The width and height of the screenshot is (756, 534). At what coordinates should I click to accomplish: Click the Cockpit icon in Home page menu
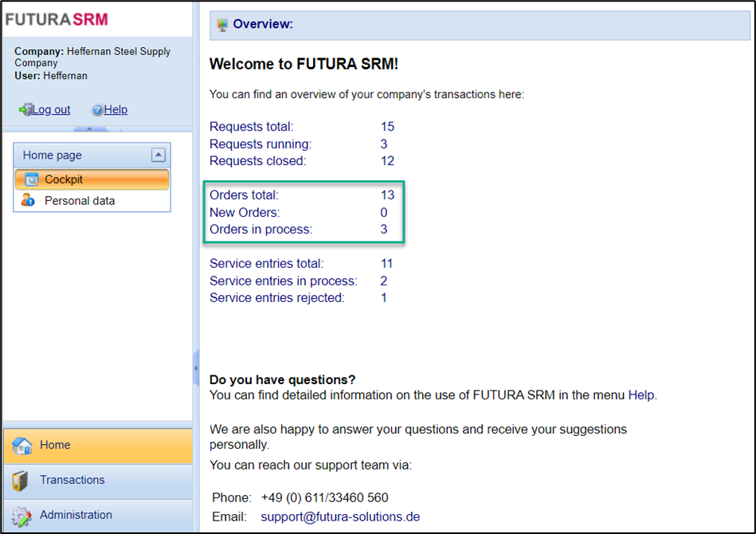pos(31,179)
